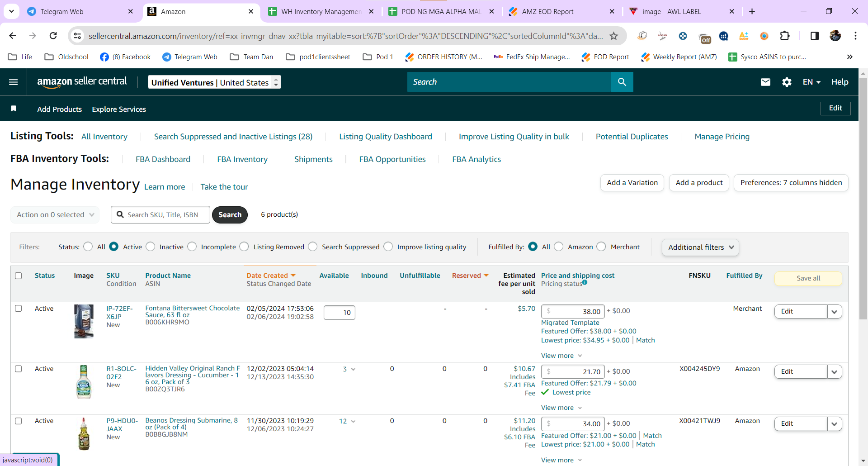The height and width of the screenshot is (466, 868).
Task: Open Edit dropdown arrow for Beanos row
Action: pos(835,424)
